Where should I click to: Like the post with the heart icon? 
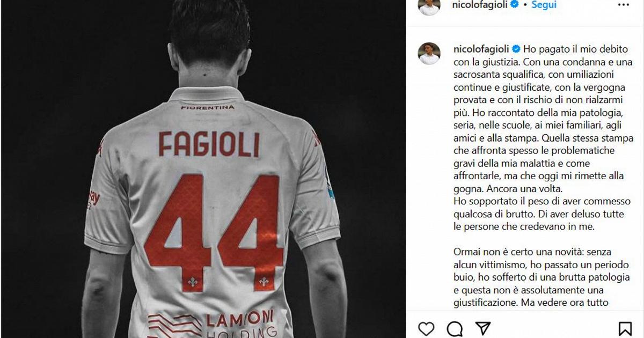click(426, 328)
